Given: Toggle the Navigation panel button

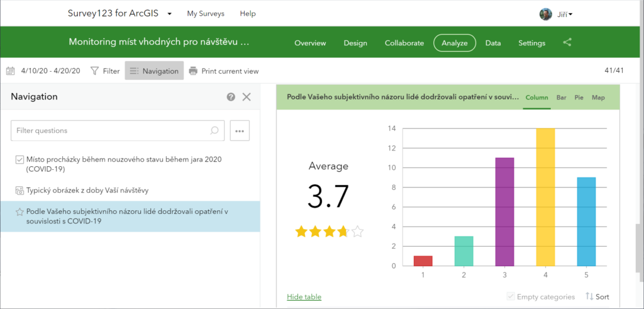Looking at the screenshot, I should [x=154, y=71].
